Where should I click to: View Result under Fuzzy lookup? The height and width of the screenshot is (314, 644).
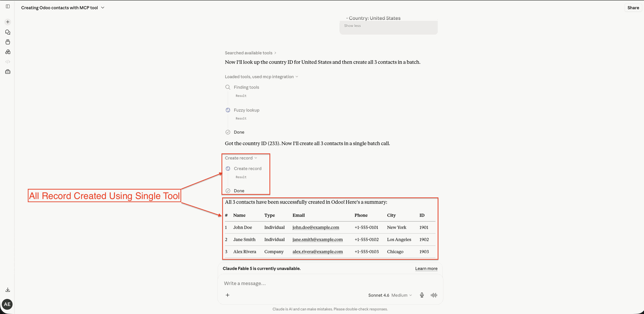tap(241, 119)
